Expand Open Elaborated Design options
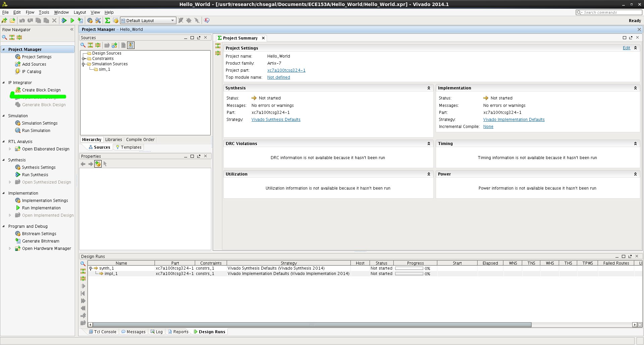Image resolution: width=644 pixels, height=345 pixels. tap(10, 149)
